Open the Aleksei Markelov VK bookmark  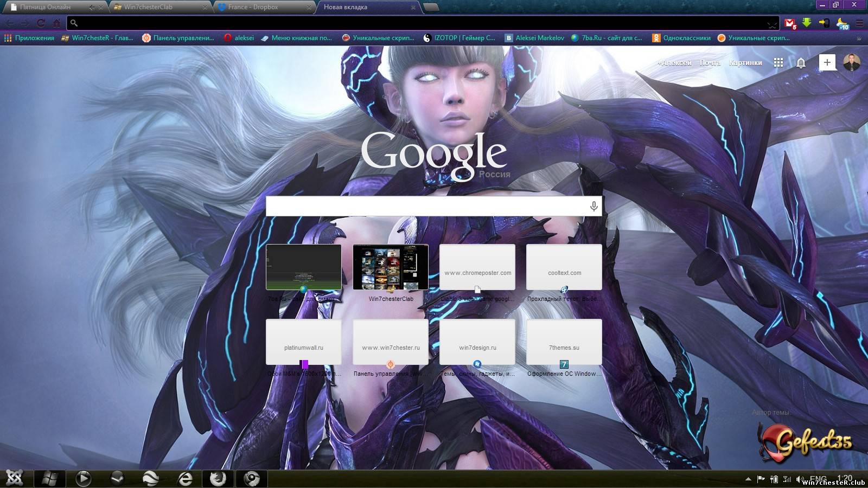pyautogui.click(x=534, y=38)
